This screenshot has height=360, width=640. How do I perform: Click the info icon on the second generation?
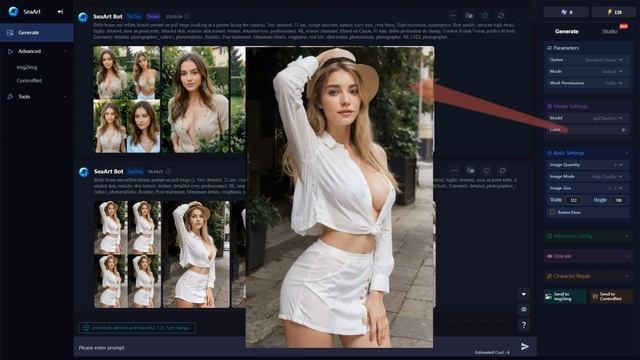click(487, 171)
